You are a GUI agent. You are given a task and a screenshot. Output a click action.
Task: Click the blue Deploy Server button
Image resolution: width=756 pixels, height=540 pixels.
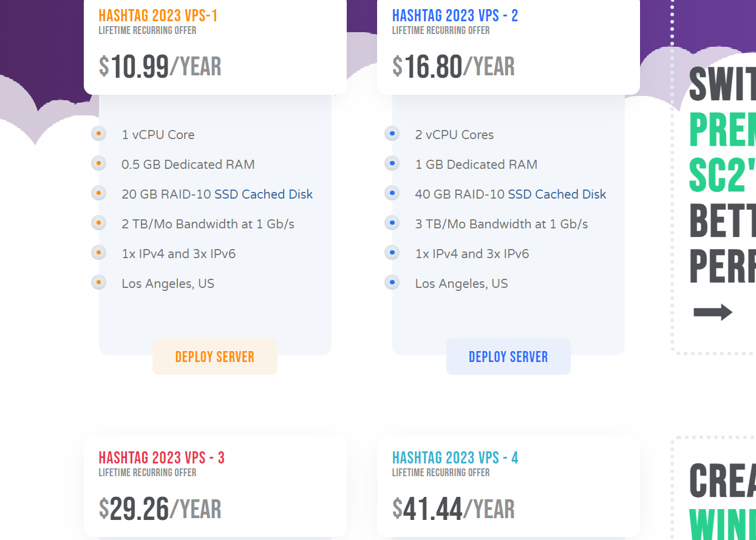click(508, 357)
